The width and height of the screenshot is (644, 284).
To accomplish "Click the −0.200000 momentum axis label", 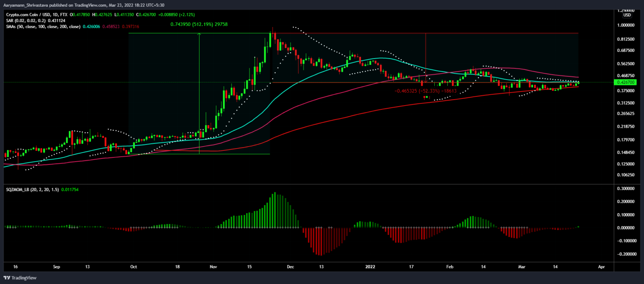I will 626,254.
